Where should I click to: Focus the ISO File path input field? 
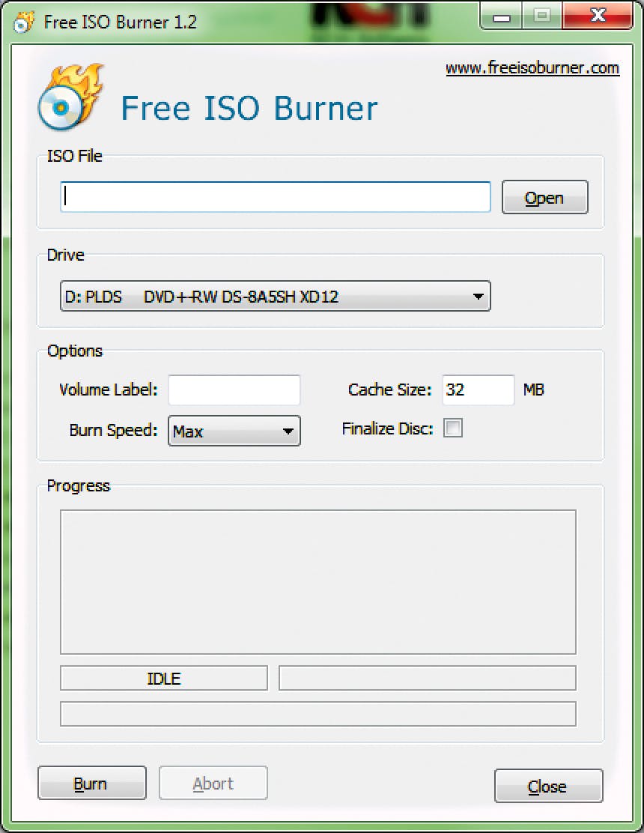[275, 197]
